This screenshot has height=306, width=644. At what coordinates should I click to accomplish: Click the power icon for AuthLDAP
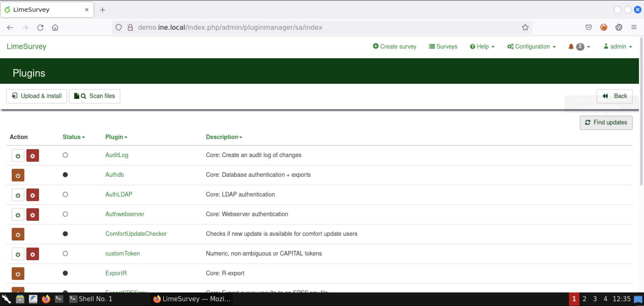click(18, 195)
